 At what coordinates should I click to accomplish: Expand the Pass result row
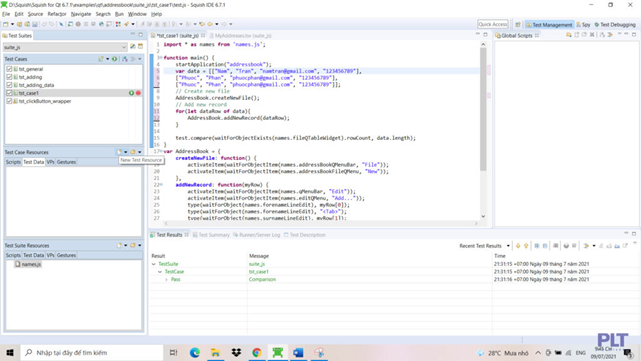166,280
